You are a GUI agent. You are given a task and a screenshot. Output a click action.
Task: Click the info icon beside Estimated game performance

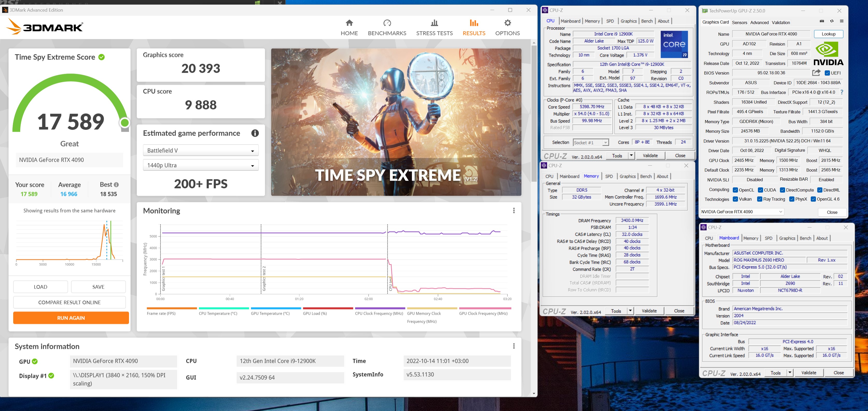pos(255,133)
